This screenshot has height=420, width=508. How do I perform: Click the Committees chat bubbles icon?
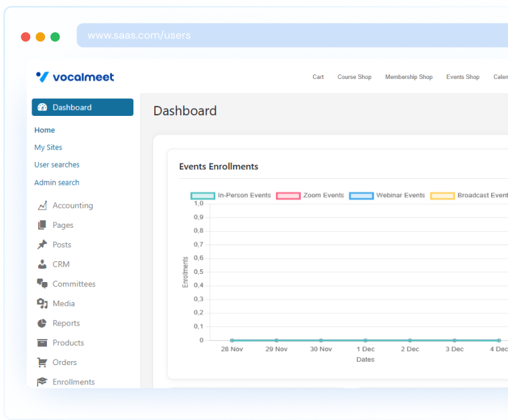click(42, 284)
